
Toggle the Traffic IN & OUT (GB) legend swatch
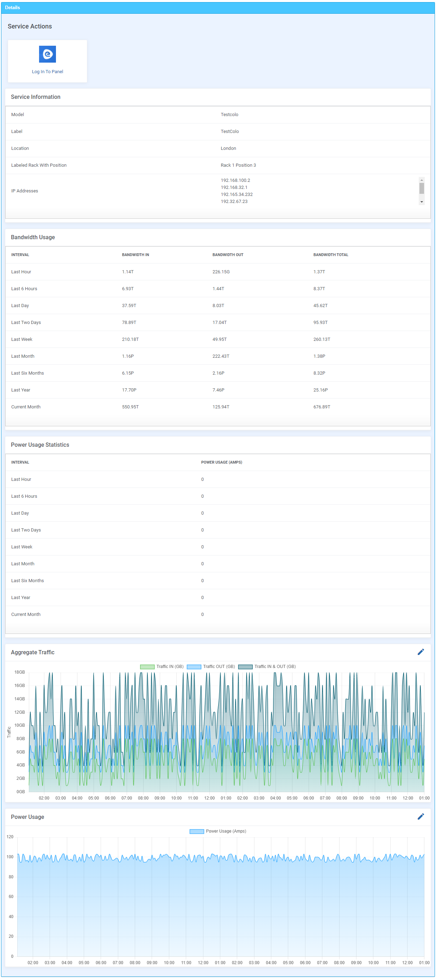(x=245, y=667)
